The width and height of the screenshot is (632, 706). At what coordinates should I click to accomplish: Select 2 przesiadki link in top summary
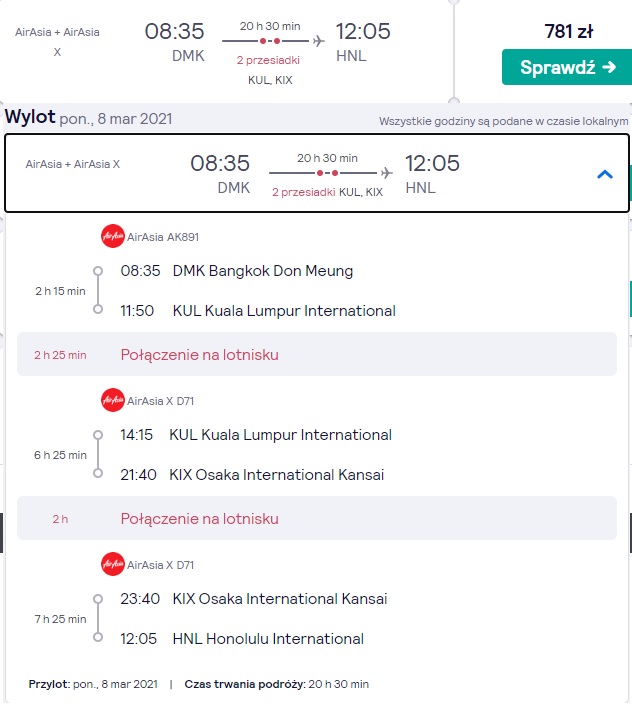268,60
